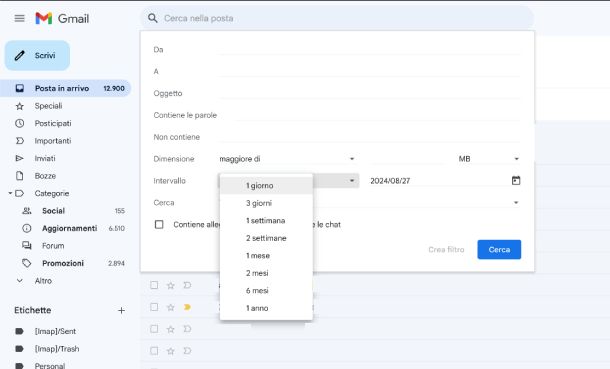Click the Gmail logo

coord(62,18)
